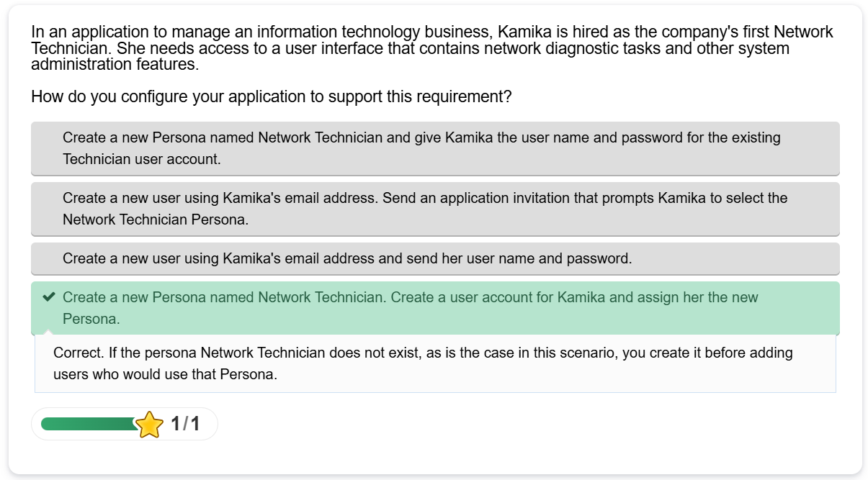The width and height of the screenshot is (868, 480).
Task: Select answer giving Kamika the existing Technician account
Action: tap(435, 148)
